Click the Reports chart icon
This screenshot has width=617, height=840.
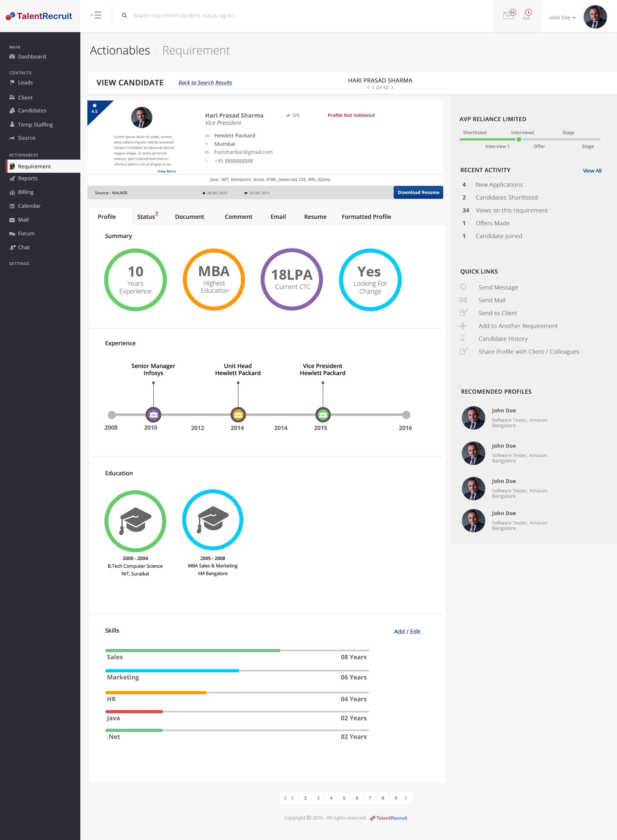pyautogui.click(x=12, y=179)
